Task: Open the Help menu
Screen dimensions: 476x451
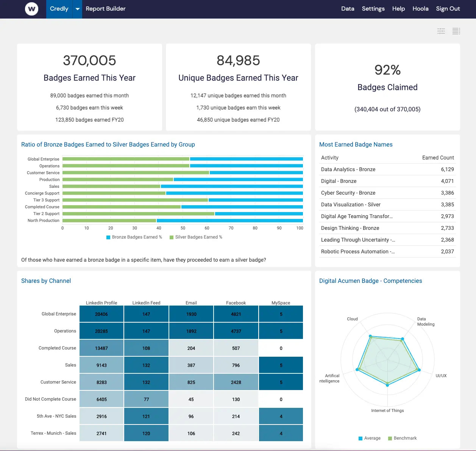Action: click(x=398, y=9)
